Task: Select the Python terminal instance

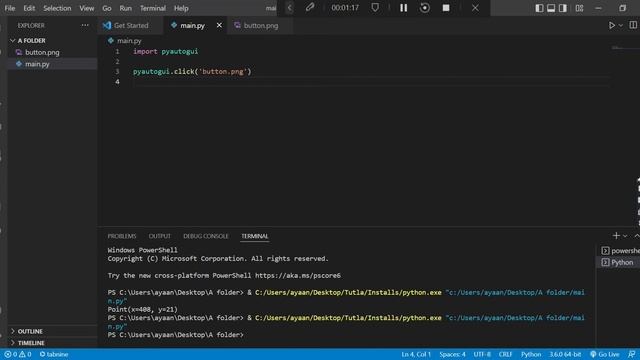Action: [618, 262]
